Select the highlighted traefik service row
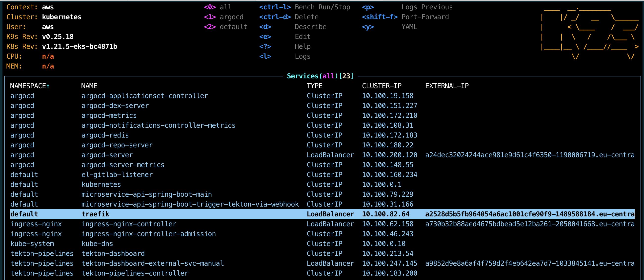The height and width of the screenshot is (280, 644). click(x=95, y=214)
